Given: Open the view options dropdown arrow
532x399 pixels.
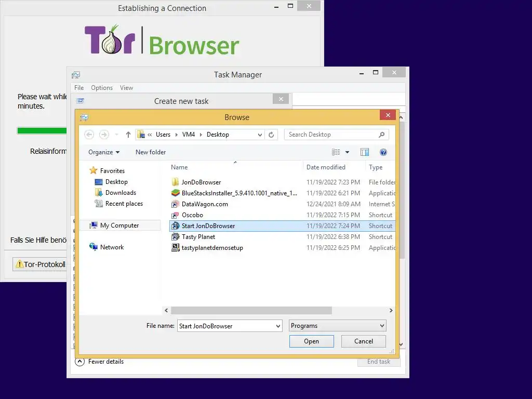Looking at the screenshot, I should [347, 152].
